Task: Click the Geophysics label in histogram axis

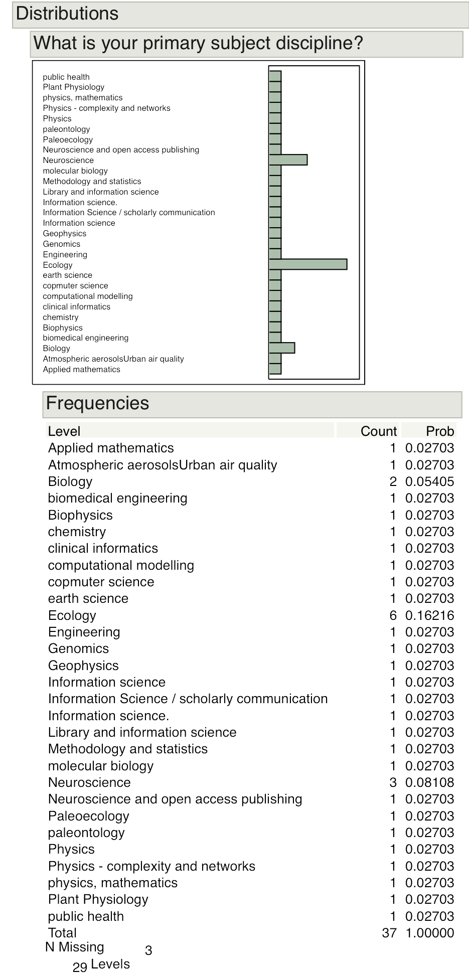Action: [64, 234]
